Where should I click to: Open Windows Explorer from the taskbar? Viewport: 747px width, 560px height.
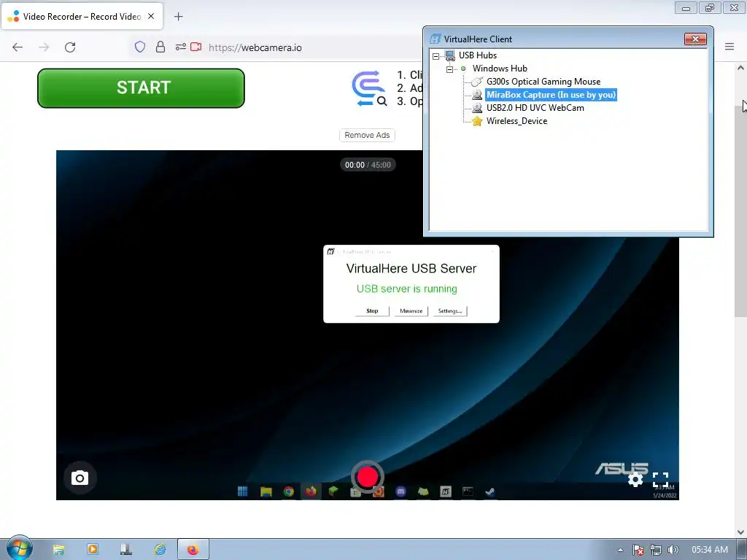pos(58,550)
